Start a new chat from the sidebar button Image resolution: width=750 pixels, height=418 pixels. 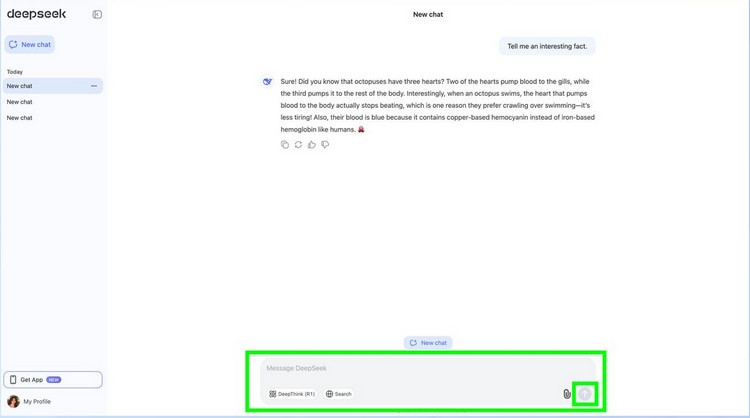point(30,44)
